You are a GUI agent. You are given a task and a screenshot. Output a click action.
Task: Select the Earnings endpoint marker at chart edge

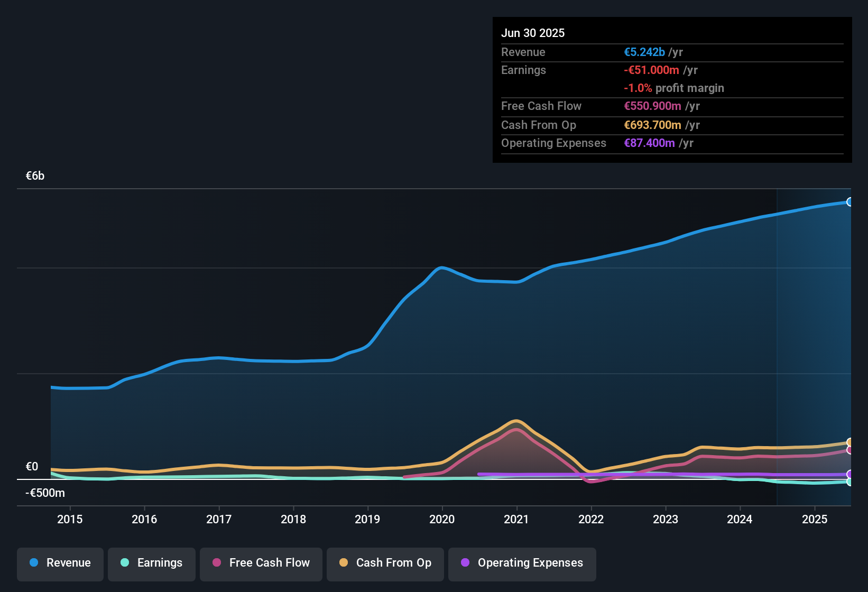click(x=850, y=482)
